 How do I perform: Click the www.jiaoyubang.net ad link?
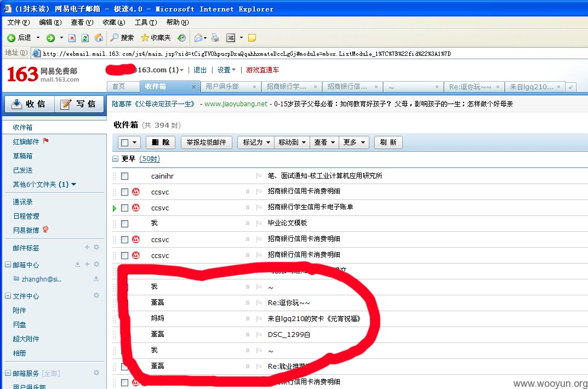(236, 104)
